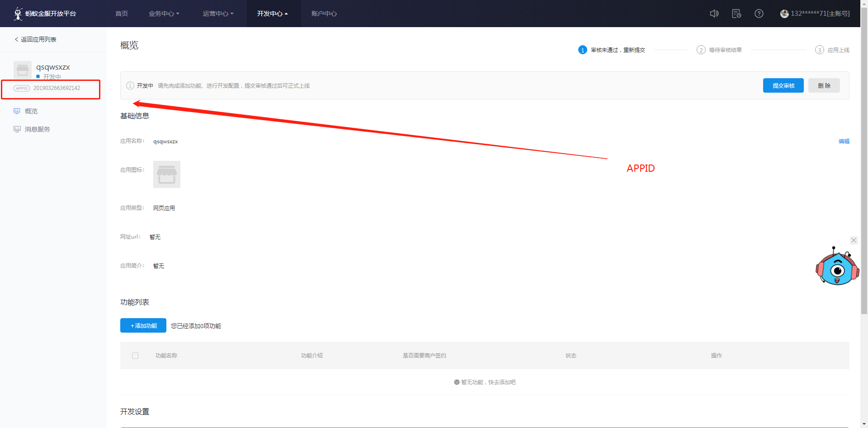
Task: Click the +添加功能 button
Action: [x=143, y=325]
